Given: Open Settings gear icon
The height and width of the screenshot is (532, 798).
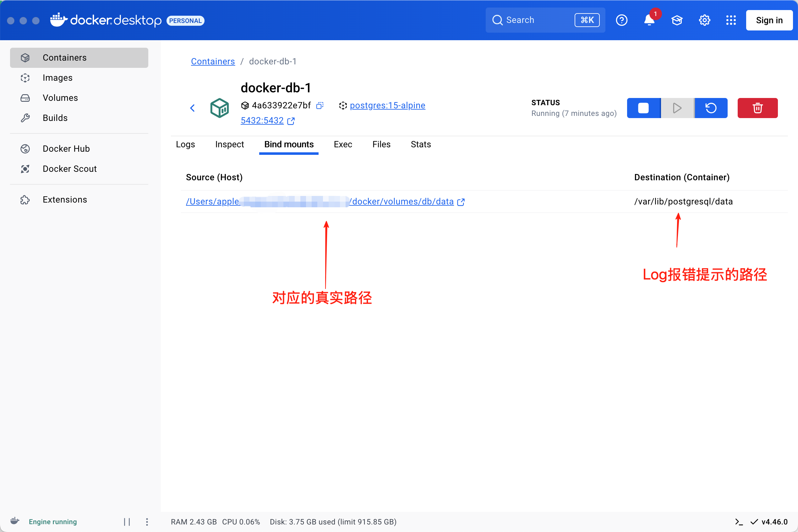Looking at the screenshot, I should pos(704,20).
